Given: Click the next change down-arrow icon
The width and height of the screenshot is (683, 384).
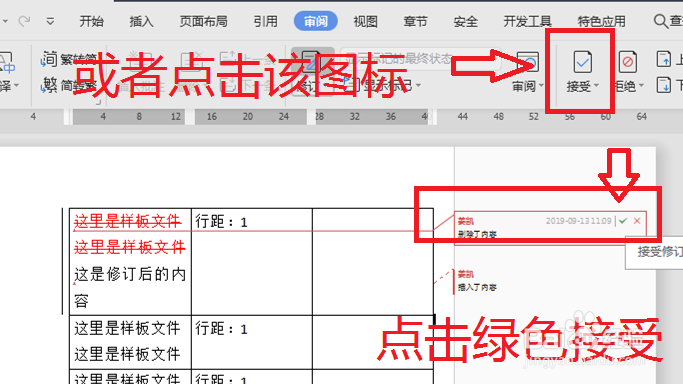Looking at the screenshot, I should click(663, 84).
